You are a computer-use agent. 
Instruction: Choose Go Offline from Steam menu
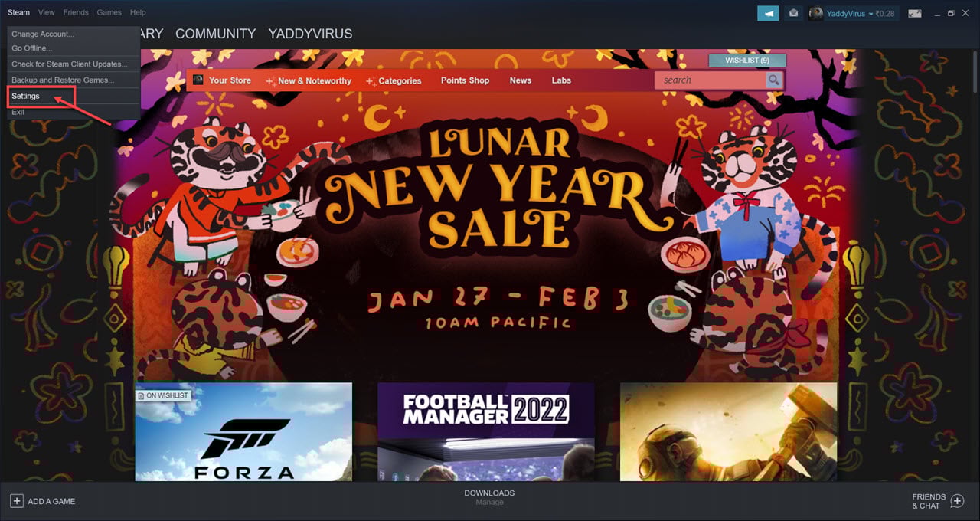(x=31, y=48)
